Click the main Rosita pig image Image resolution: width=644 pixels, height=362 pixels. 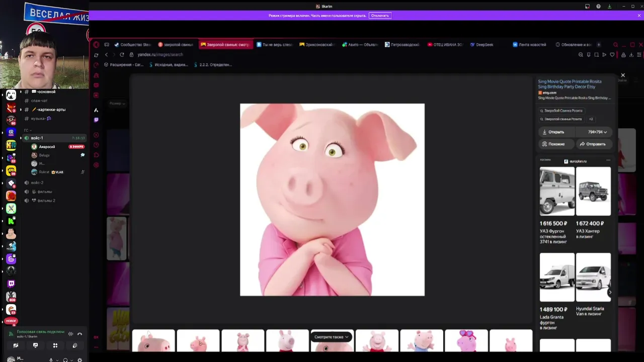[x=332, y=200]
